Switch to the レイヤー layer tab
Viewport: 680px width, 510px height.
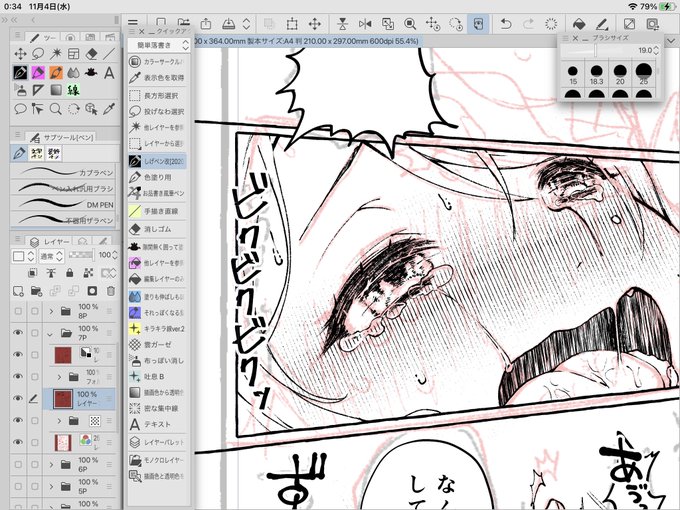click(50, 241)
